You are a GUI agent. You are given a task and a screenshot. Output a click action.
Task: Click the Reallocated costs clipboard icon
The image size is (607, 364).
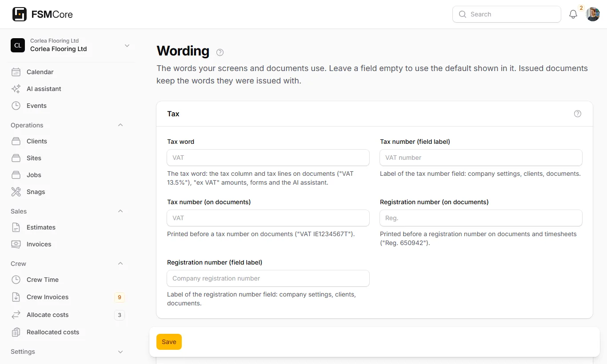coord(16,332)
